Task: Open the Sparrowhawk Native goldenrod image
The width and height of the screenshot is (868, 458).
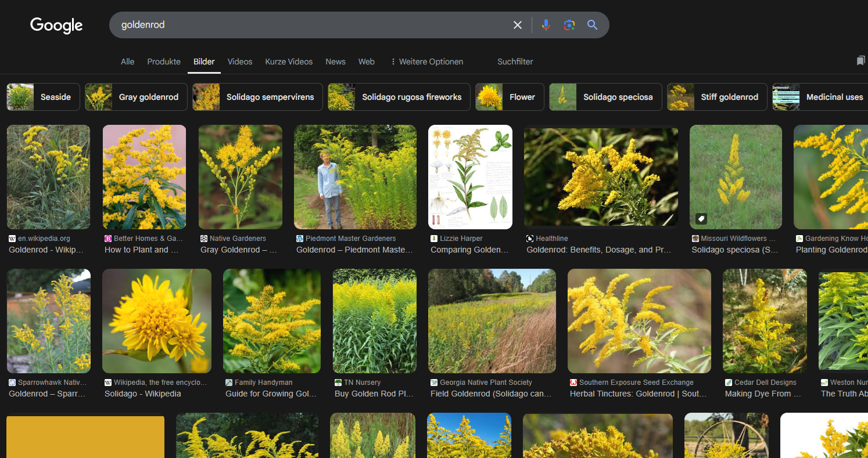Action: [48, 321]
